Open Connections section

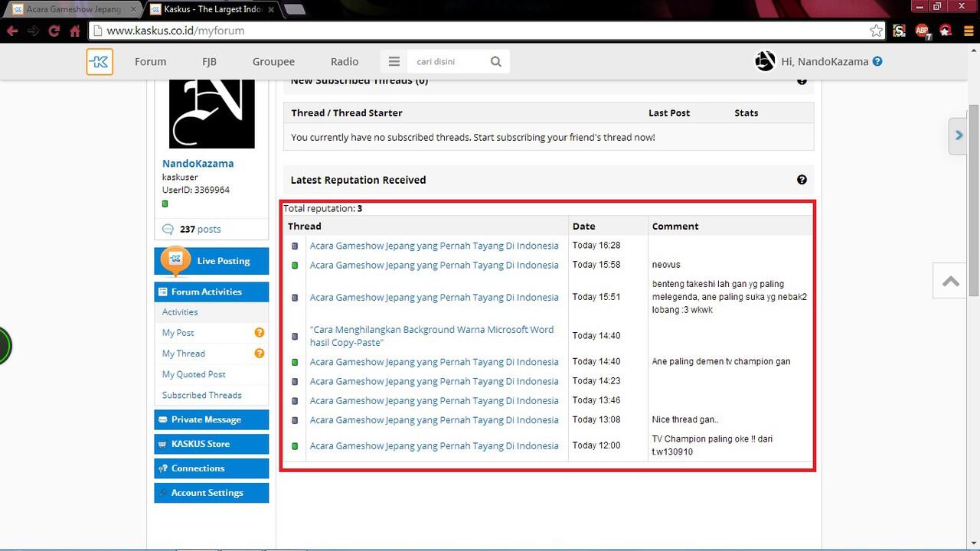(x=211, y=468)
